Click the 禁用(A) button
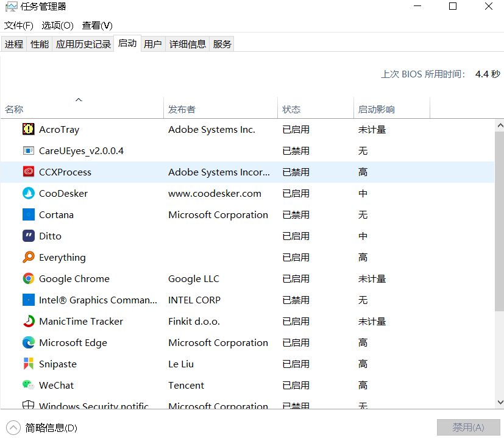This screenshot has width=504, height=438. (468, 427)
